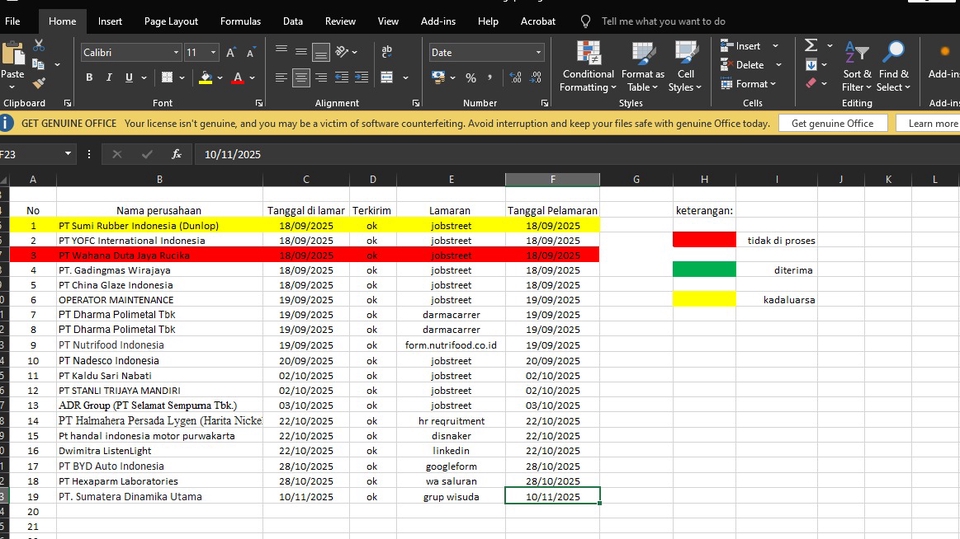This screenshot has width=960, height=539.
Task: Expand the Date number format dropdown
Action: coord(538,52)
